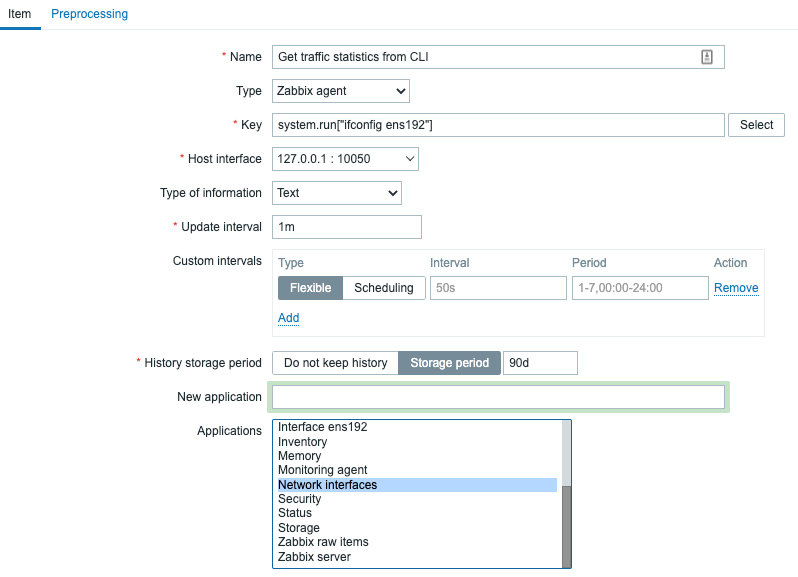Click the Key input field
The height and width of the screenshot is (577, 798).
click(498, 125)
